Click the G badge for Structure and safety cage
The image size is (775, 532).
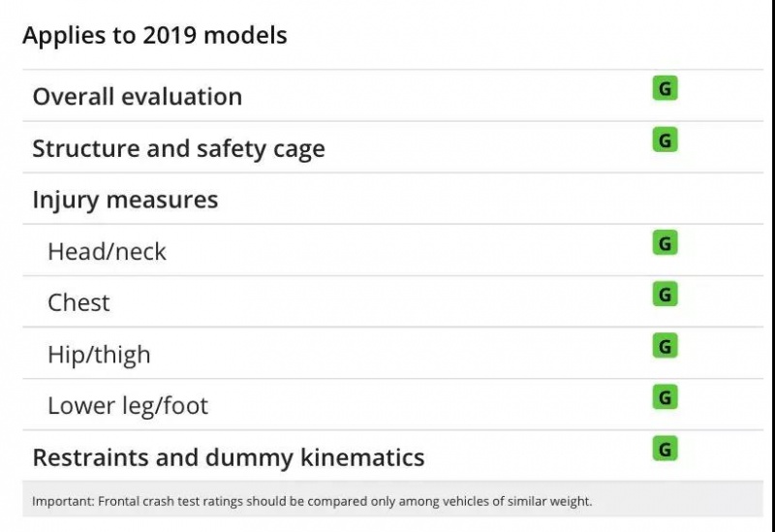click(665, 141)
